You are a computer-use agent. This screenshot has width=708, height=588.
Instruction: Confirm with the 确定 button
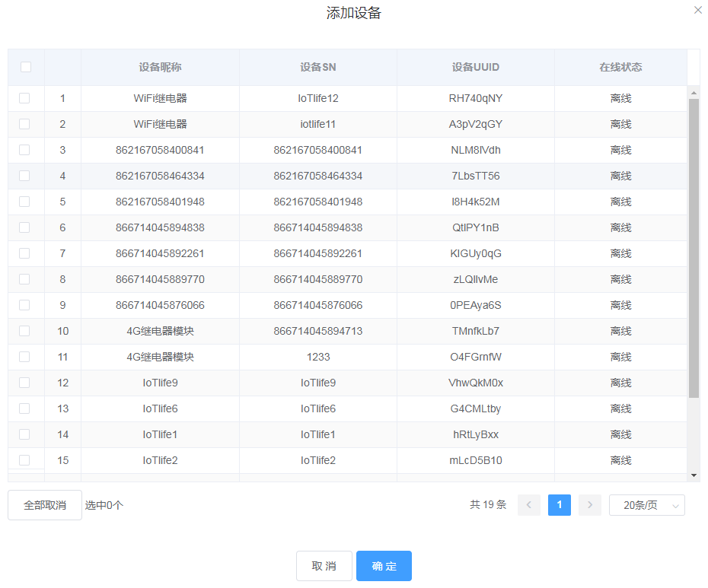(384, 566)
